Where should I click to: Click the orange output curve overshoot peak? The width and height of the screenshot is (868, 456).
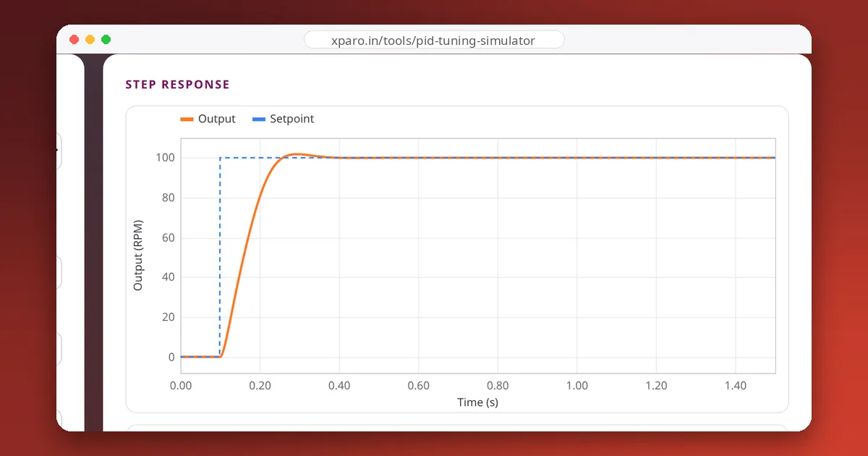[295, 154]
